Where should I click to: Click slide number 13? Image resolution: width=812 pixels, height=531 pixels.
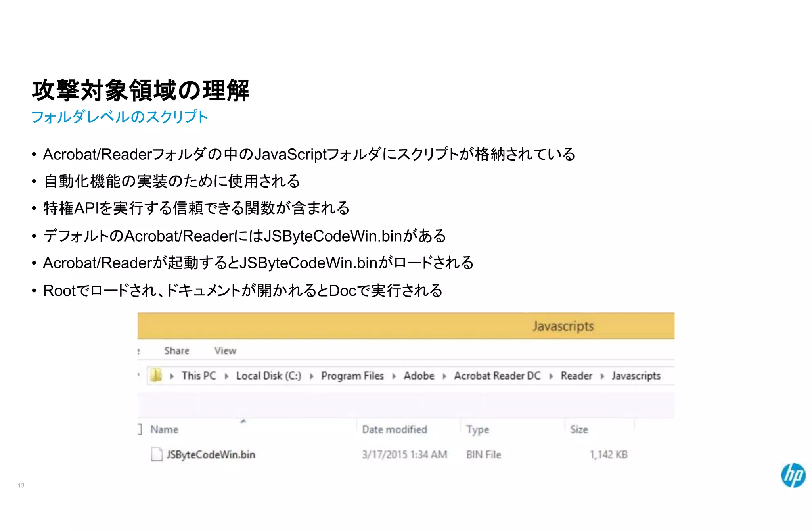21,485
